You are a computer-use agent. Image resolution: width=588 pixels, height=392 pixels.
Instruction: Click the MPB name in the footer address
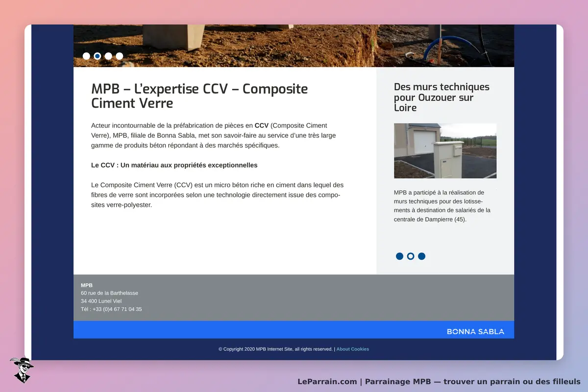click(x=87, y=285)
